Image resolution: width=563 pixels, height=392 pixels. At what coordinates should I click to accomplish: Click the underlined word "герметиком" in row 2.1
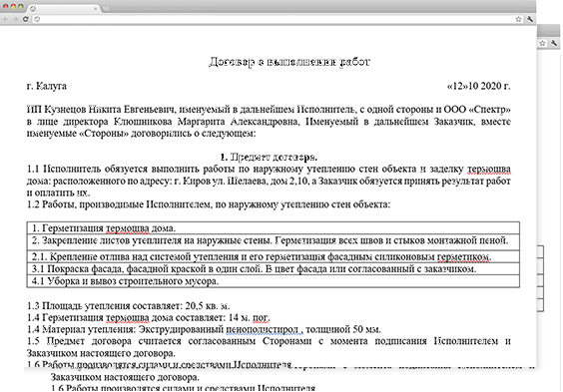(x=464, y=256)
